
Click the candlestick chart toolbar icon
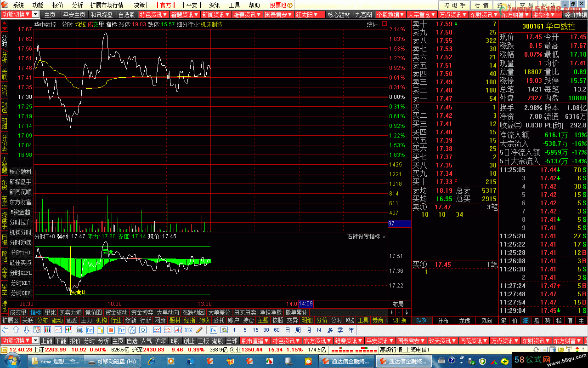(x=68, y=330)
